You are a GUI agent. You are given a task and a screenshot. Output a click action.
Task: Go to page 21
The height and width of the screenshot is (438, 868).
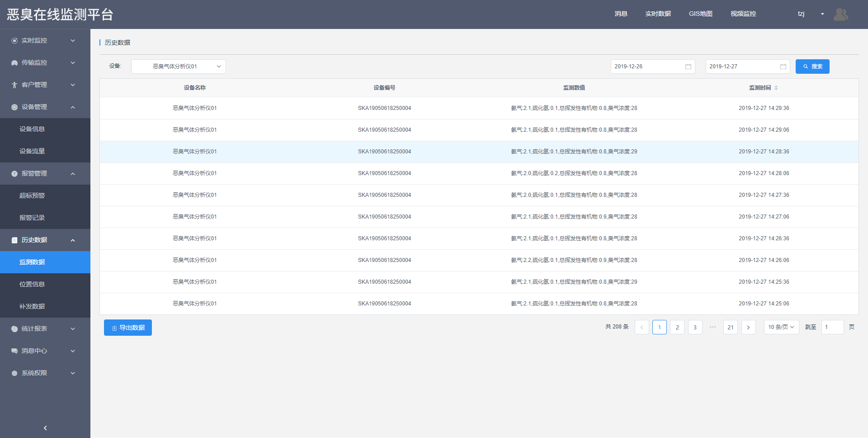click(x=731, y=327)
